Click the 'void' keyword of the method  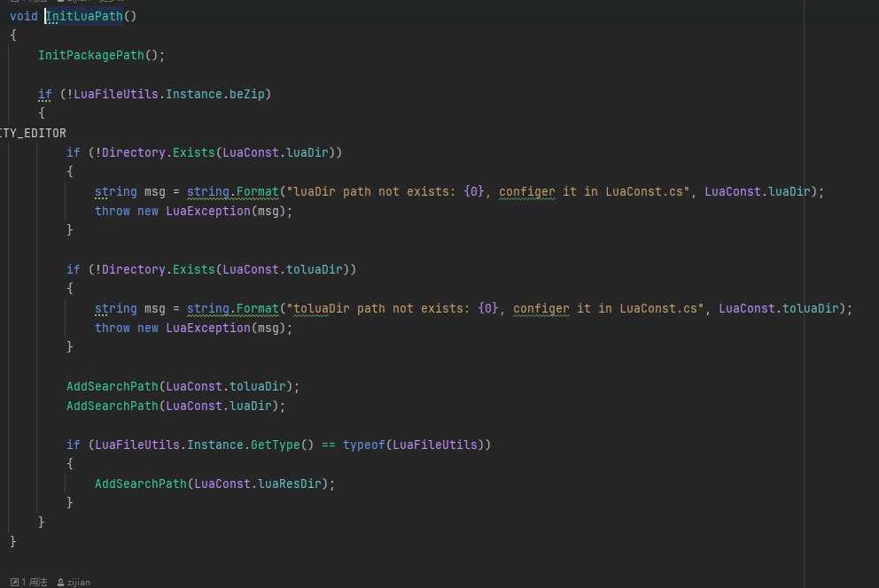pos(24,16)
